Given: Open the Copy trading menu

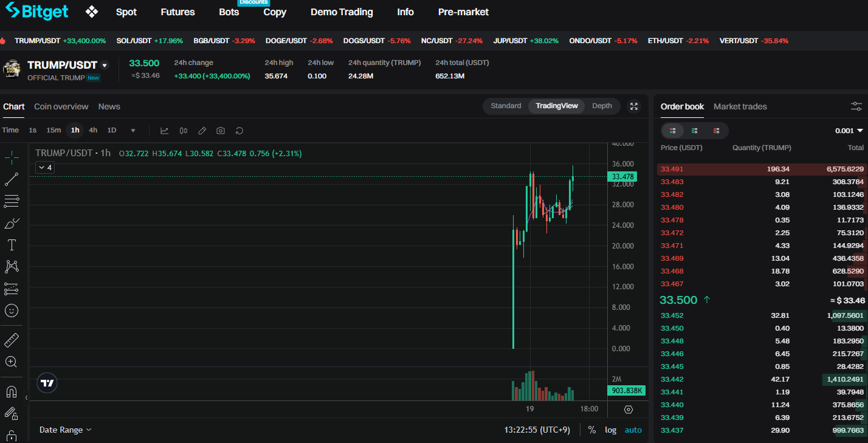Looking at the screenshot, I should pos(275,12).
